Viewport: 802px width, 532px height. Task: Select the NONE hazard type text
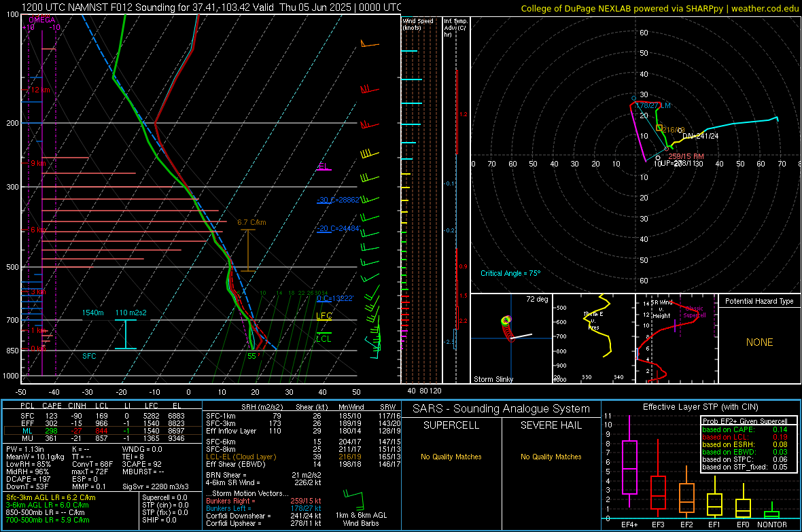point(759,342)
